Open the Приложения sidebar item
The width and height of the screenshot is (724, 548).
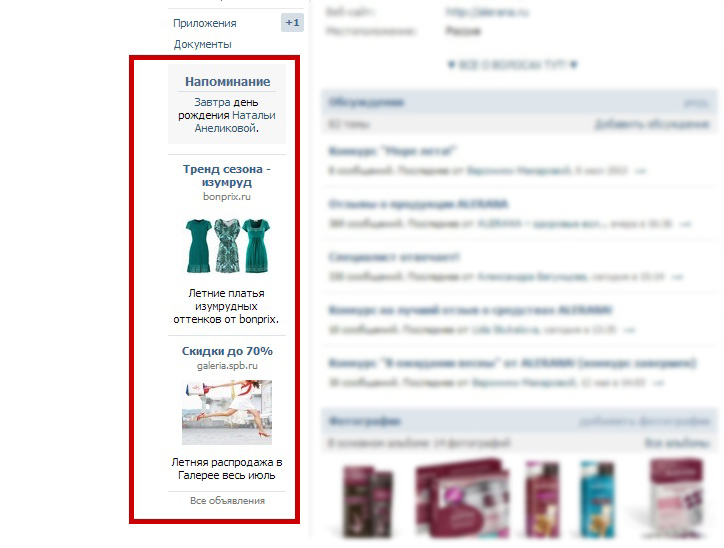pyautogui.click(x=205, y=23)
